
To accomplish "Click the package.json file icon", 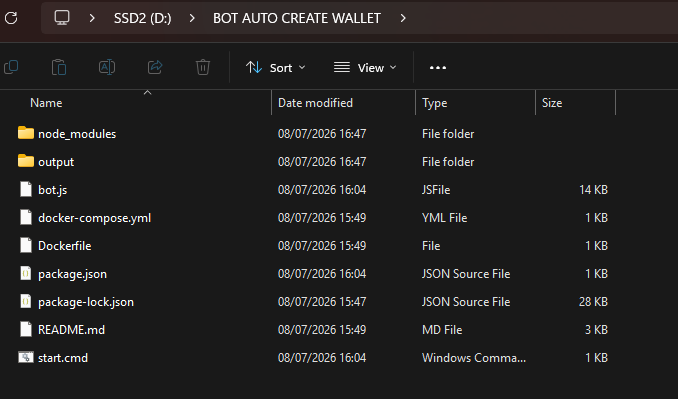I will point(26,274).
